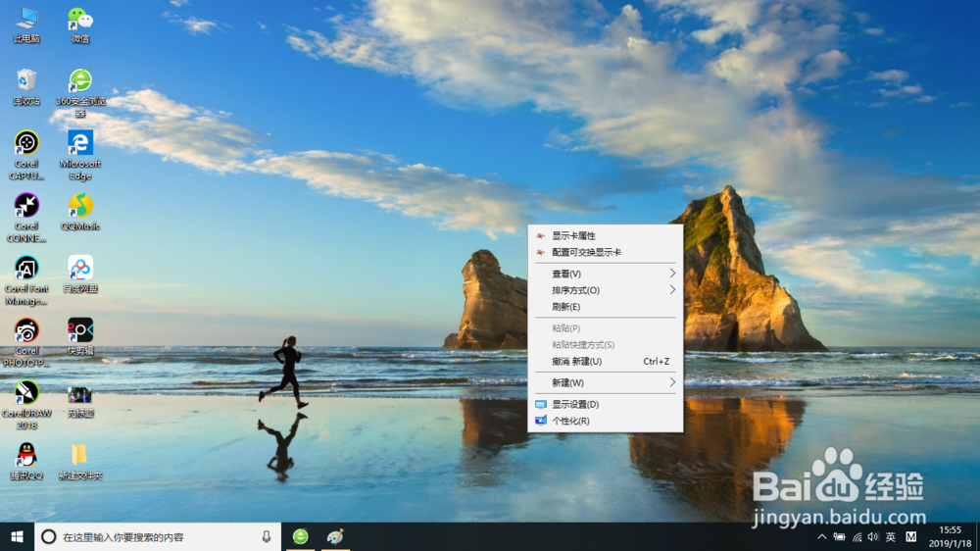Image resolution: width=980 pixels, height=551 pixels.
Task: Select the 百度网盘 desktop shortcut
Action: 80,275
